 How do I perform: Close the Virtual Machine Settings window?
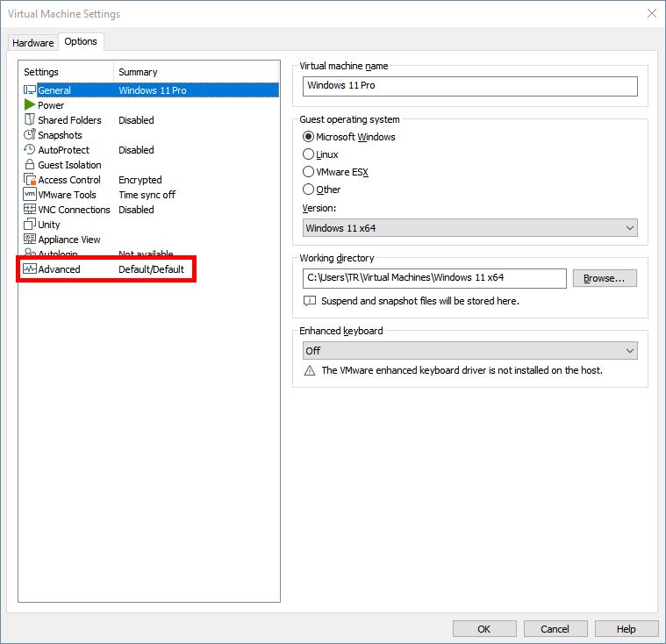[652, 13]
